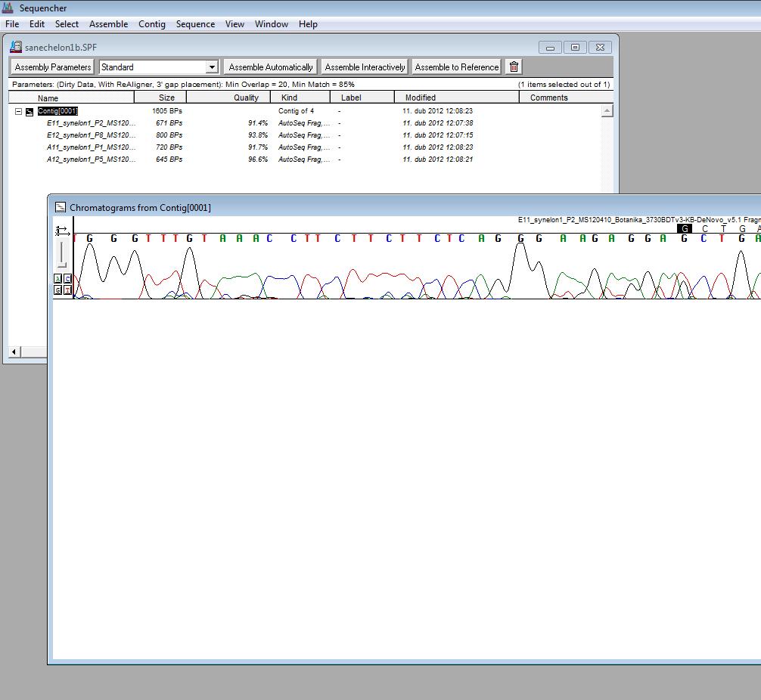Select the A12_synelon1_P5_MS120 fragment
761x700 pixels.
click(x=92, y=160)
